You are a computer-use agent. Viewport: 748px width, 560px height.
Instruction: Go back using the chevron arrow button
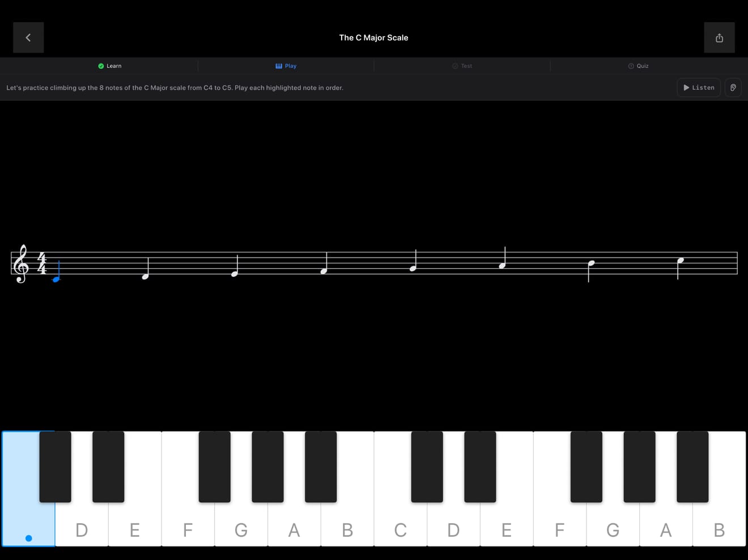tap(28, 37)
